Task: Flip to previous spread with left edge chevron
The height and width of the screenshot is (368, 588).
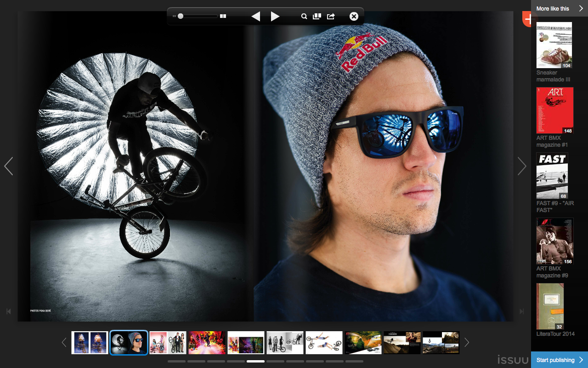Action: pyautogui.click(x=8, y=166)
